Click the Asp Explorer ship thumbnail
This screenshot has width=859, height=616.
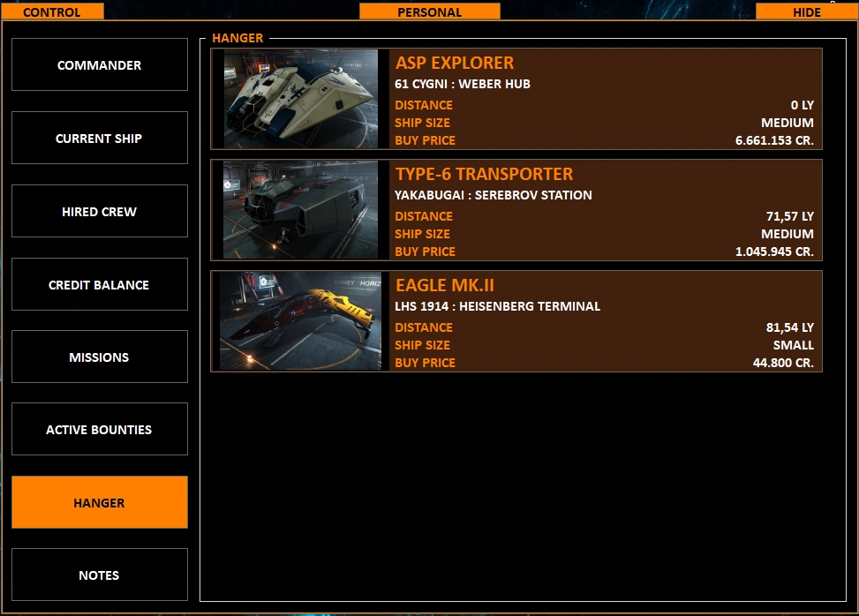click(x=301, y=99)
